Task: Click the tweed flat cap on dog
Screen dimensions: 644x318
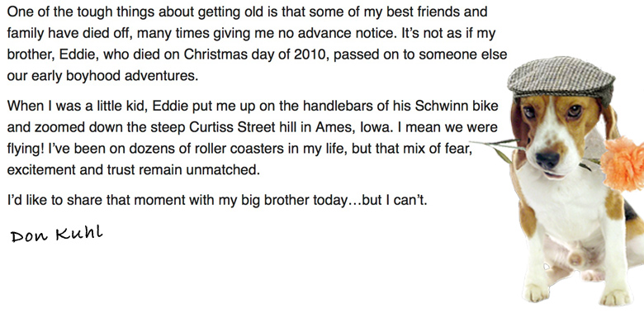Action: tap(561, 78)
